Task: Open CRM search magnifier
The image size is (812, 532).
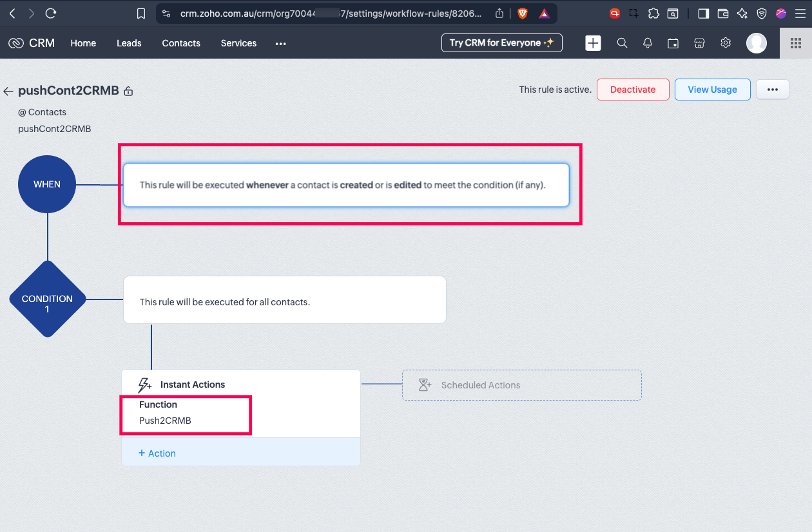Action: click(x=622, y=43)
